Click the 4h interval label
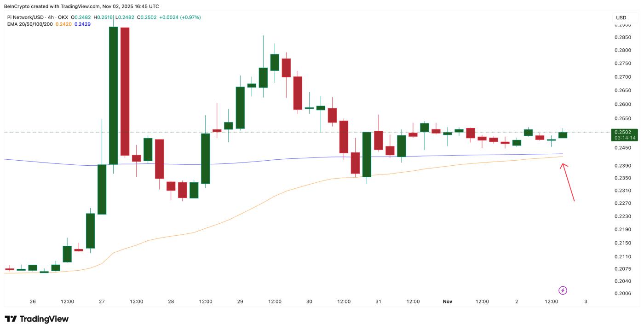 (51, 17)
